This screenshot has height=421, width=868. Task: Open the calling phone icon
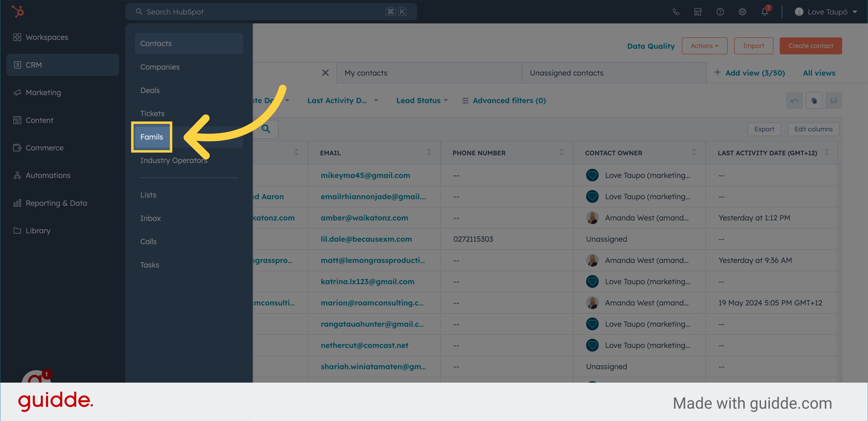click(676, 12)
